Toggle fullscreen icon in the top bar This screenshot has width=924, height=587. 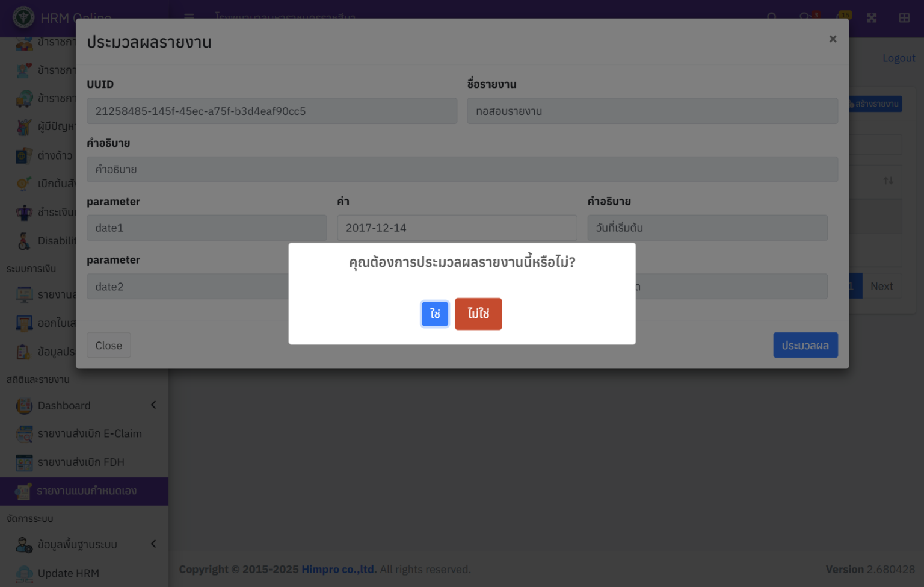click(x=871, y=18)
